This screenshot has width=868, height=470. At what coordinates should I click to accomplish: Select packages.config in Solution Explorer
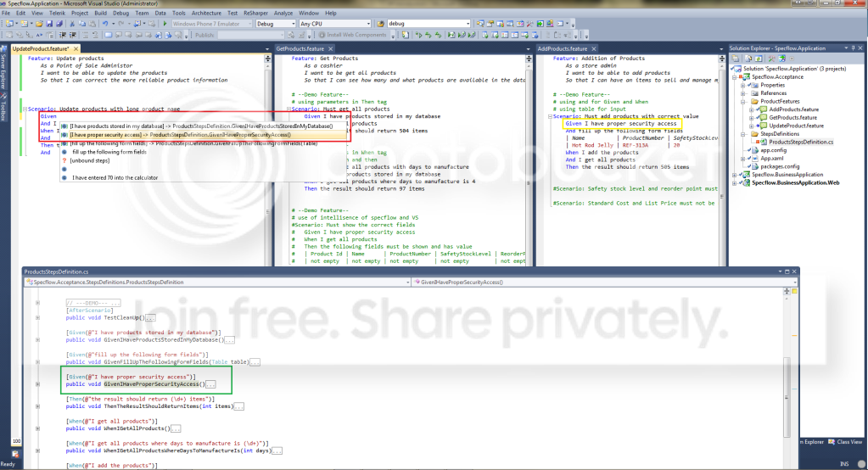(x=780, y=166)
